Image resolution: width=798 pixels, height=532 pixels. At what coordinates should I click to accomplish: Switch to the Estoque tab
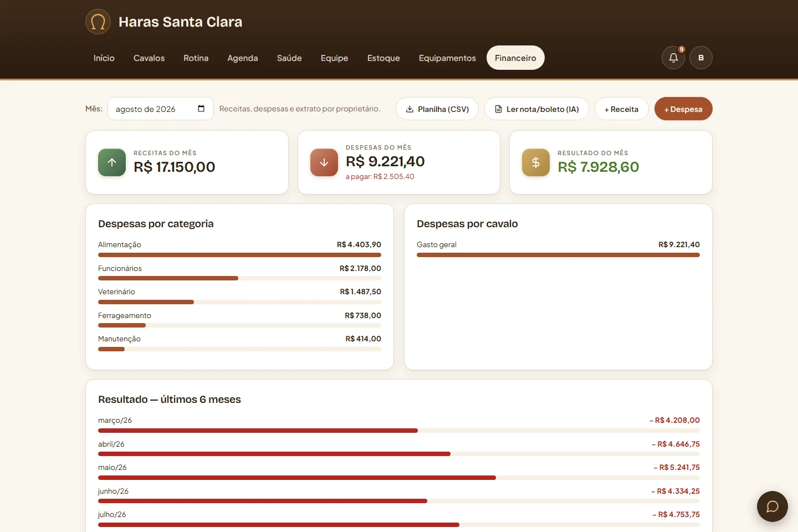[x=383, y=58]
